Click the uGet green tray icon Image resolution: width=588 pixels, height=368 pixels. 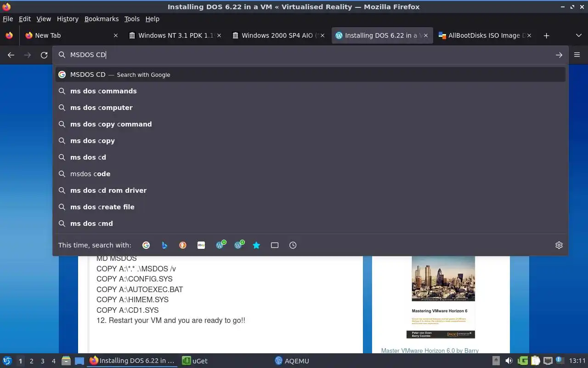[x=523, y=361]
